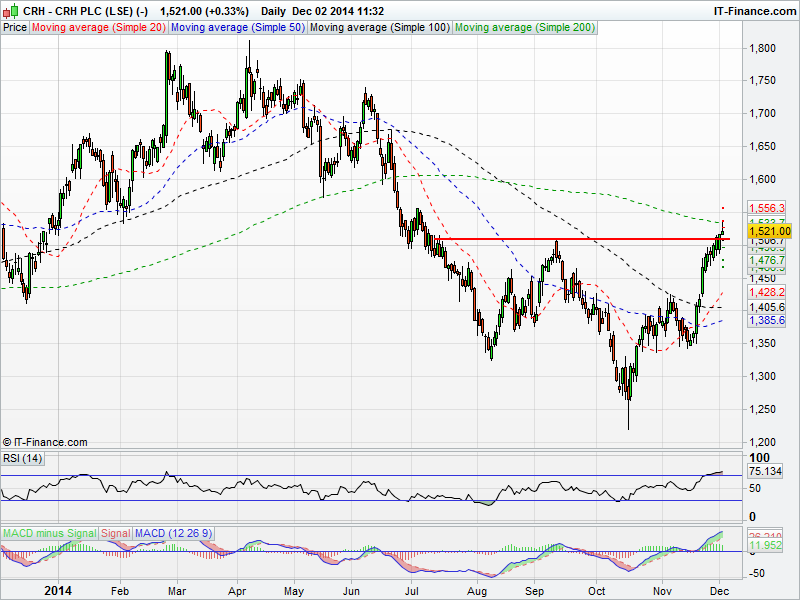This screenshot has height=600, width=800.
Task: Click the IT-Finance.com link at top right
Action: [x=752, y=9]
